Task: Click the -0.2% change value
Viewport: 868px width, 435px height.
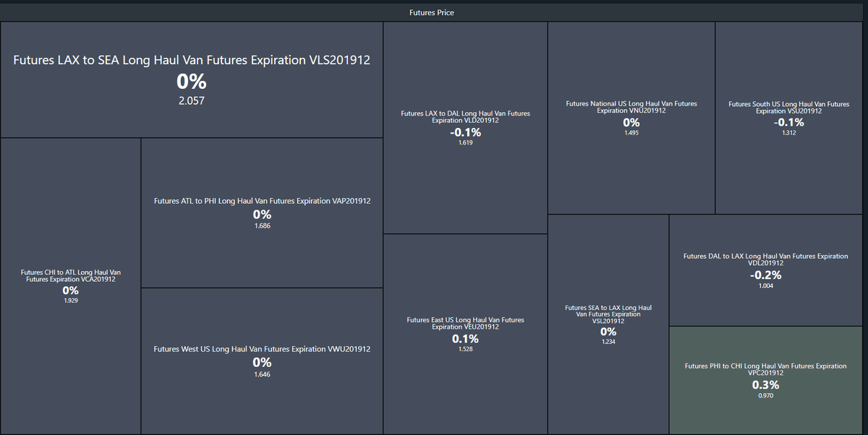Action: (x=765, y=275)
